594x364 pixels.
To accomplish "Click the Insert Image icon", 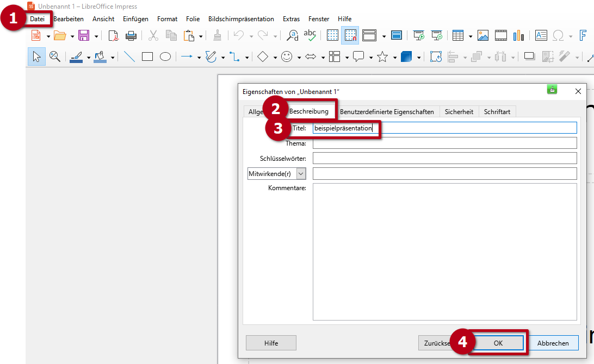I will pos(483,36).
